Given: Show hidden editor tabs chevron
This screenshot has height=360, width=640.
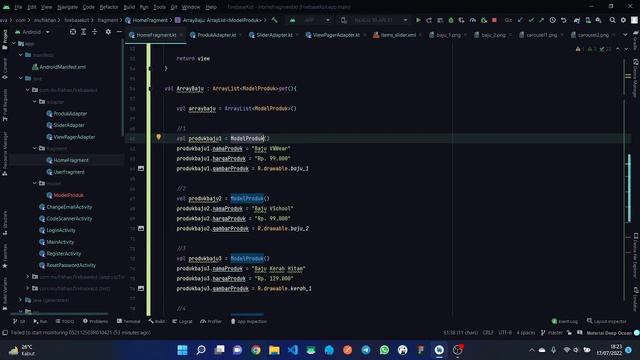Looking at the screenshot, I should [625, 35].
